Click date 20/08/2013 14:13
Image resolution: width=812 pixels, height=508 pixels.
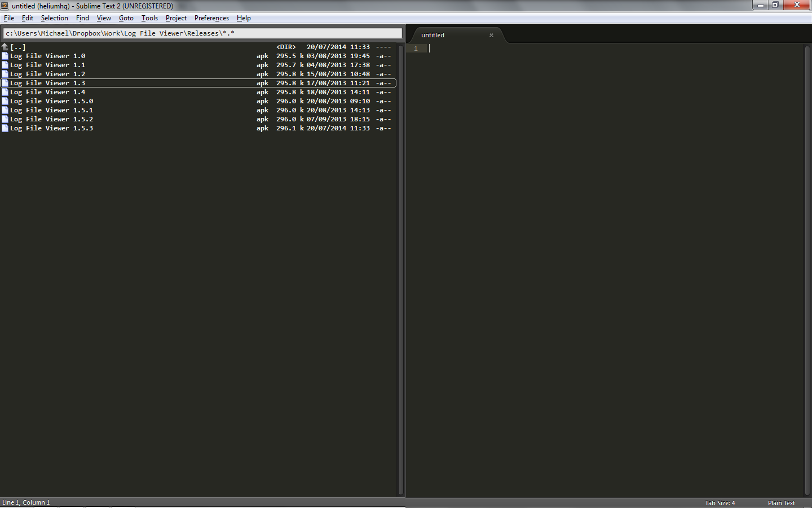338,110
